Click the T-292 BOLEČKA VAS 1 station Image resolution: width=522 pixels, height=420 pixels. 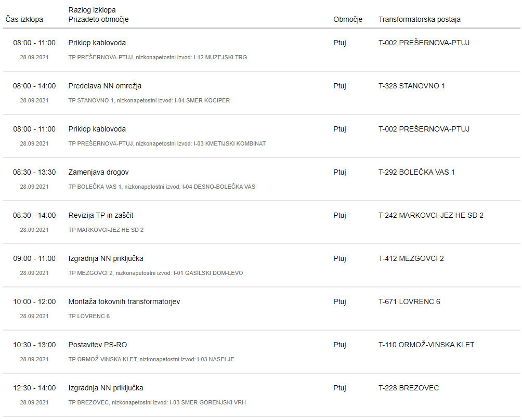point(416,172)
